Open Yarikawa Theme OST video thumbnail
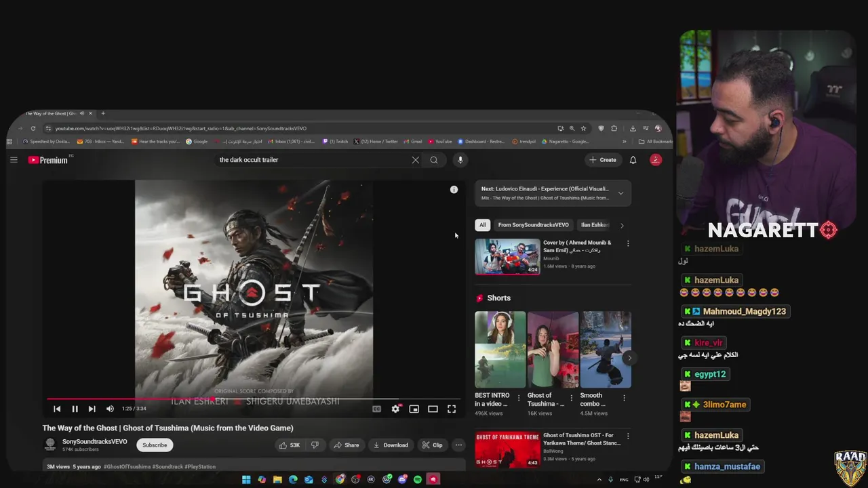The height and width of the screenshot is (488, 868). [507, 449]
